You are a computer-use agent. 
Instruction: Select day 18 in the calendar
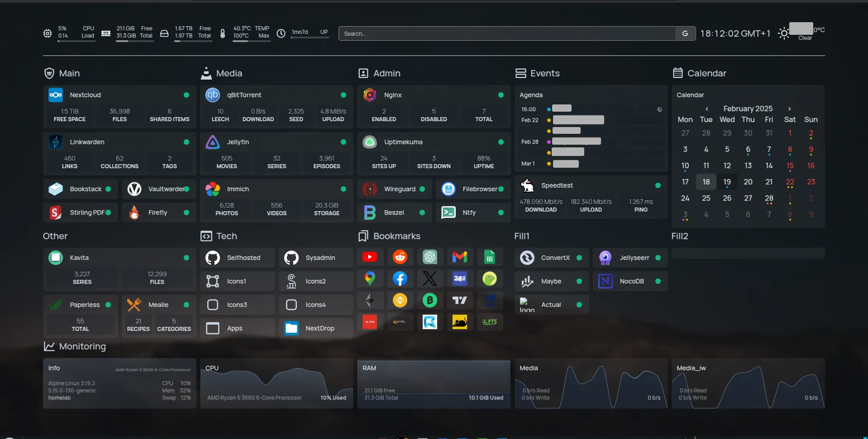tap(706, 182)
